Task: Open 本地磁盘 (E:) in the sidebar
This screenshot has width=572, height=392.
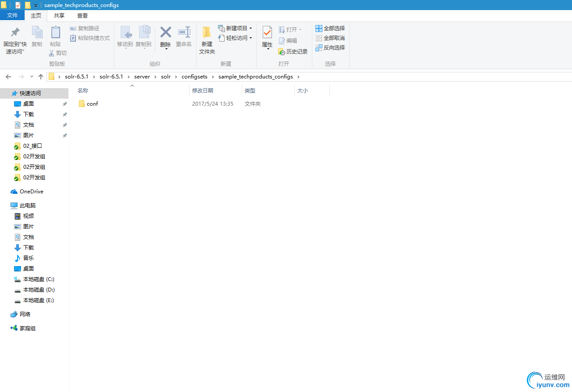Action: tap(34, 300)
